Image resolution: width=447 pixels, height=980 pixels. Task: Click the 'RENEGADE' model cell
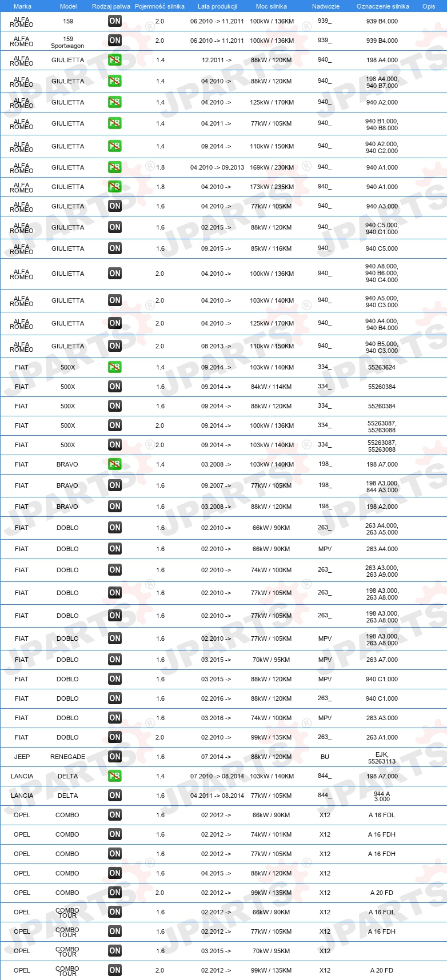(x=67, y=757)
